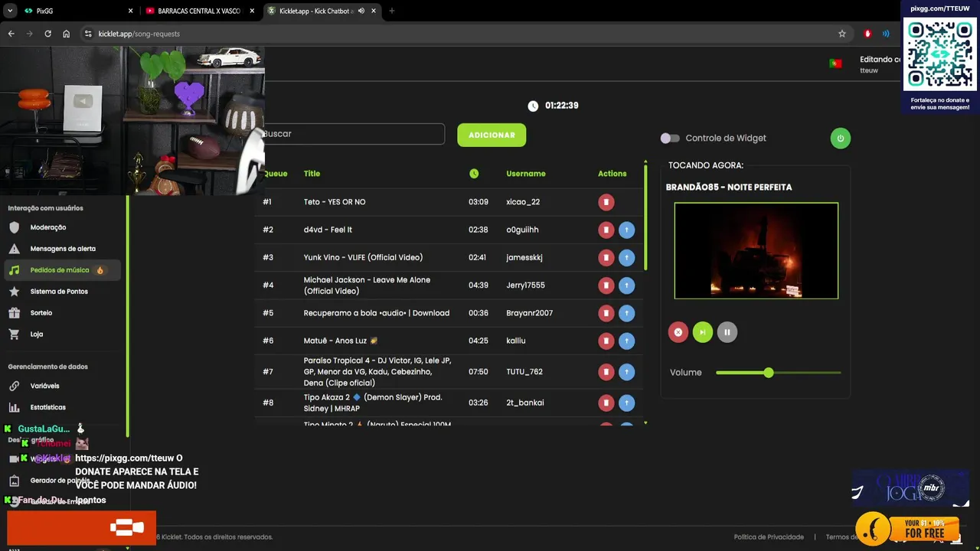
Task: Delete Michael Jackson - Leave Me Alone request
Action: coord(606,285)
